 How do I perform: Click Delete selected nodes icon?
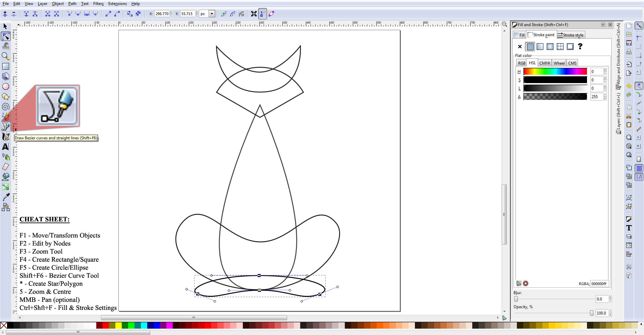(x=14, y=14)
